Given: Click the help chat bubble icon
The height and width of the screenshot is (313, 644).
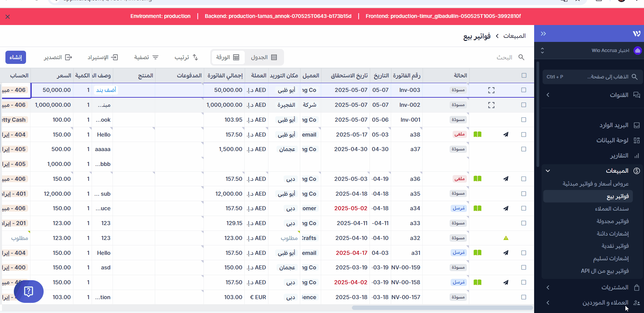Looking at the screenshot, I should point(29,291).
